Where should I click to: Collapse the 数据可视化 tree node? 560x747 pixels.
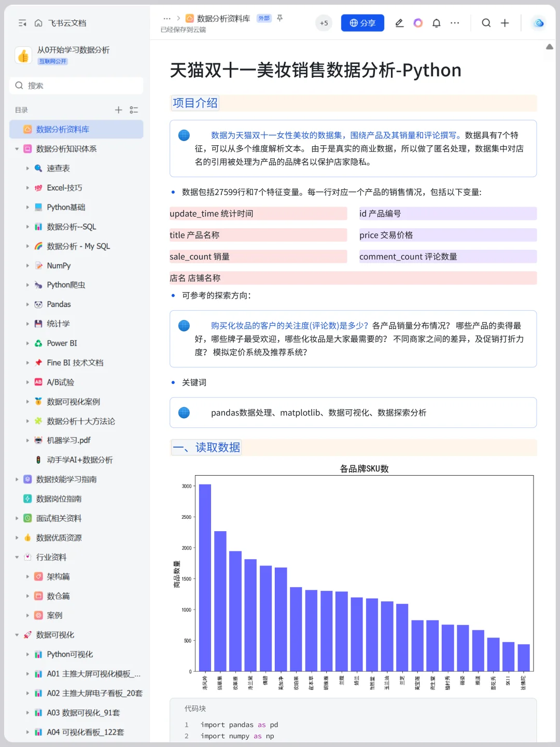click(x=17, y=635)
